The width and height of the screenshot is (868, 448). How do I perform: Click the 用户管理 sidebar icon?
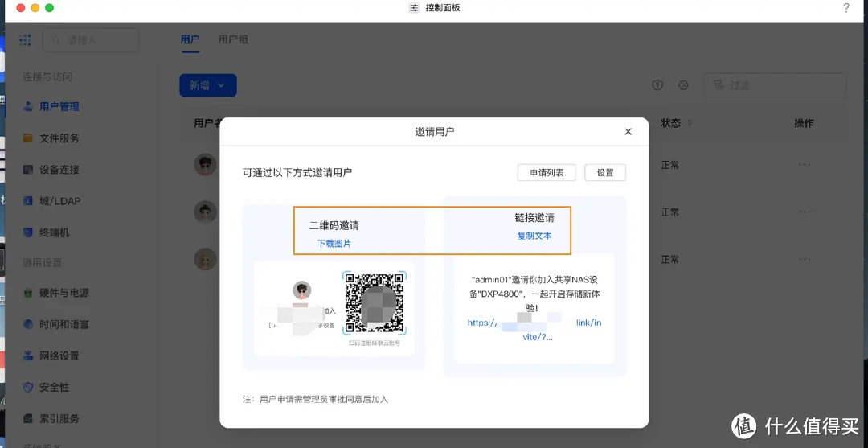point(27,107)
